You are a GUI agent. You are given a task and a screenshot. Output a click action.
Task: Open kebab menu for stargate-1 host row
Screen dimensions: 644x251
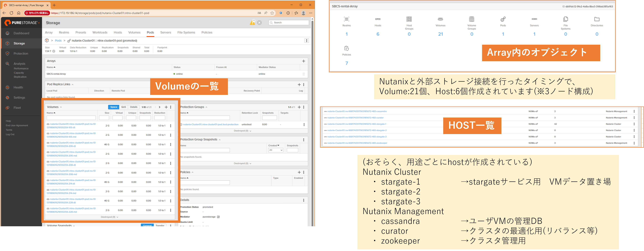pos(634,124)
